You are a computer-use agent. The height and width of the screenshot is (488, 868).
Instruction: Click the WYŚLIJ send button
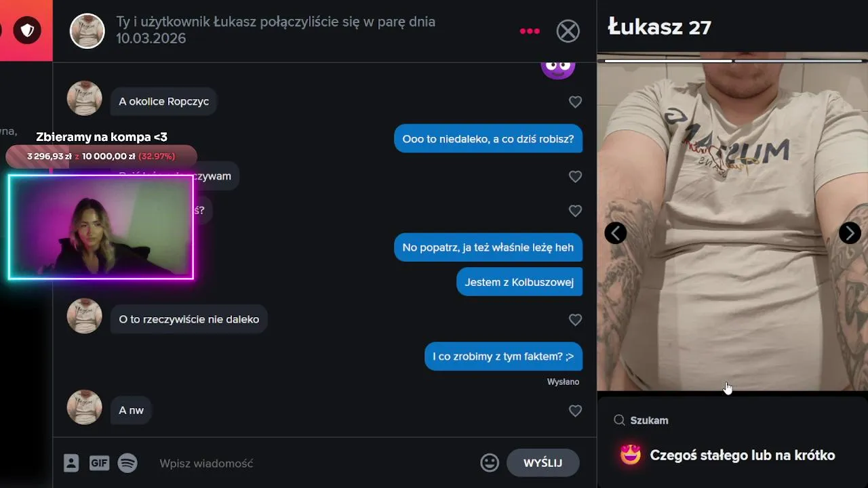[x=542, y=463]
